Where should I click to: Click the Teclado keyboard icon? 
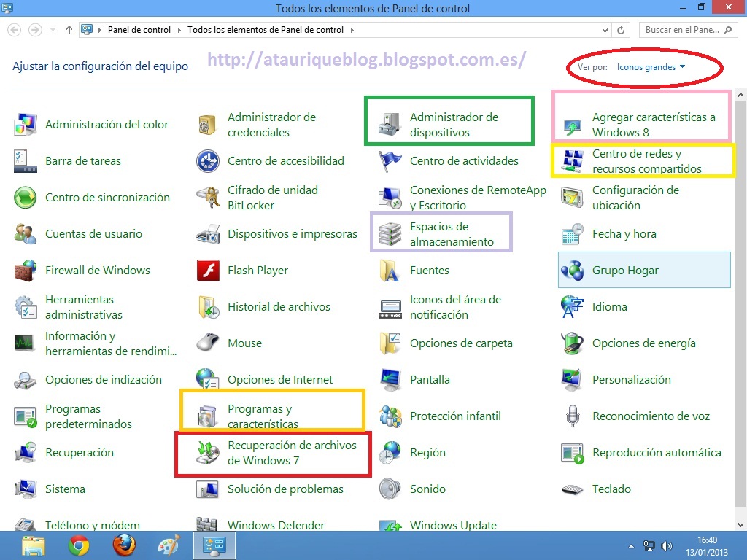[x=573, y=489]
